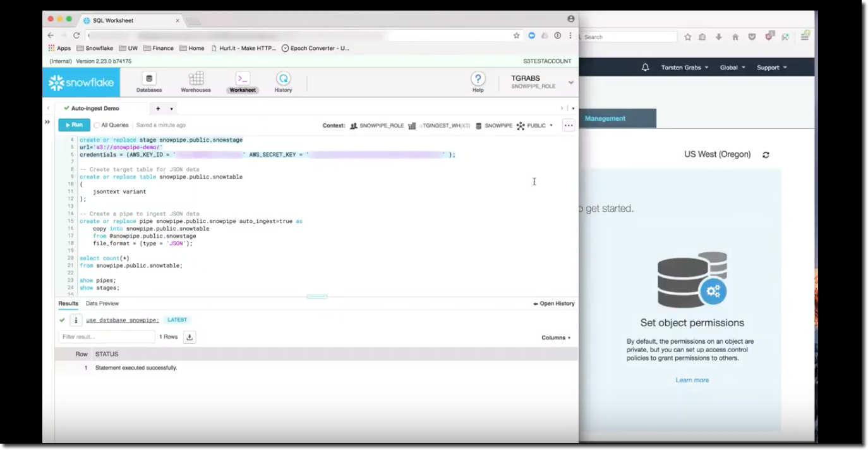This screenshot has height=450, width=868.
Task: Click the STATUS column header
Action: tap(107, 354)
